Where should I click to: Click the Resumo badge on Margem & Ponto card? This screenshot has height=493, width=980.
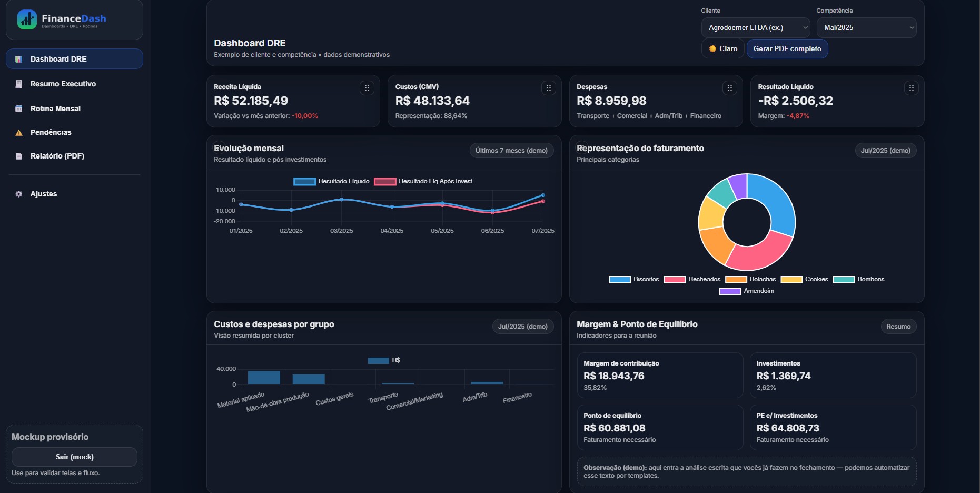tap(898, 326)
